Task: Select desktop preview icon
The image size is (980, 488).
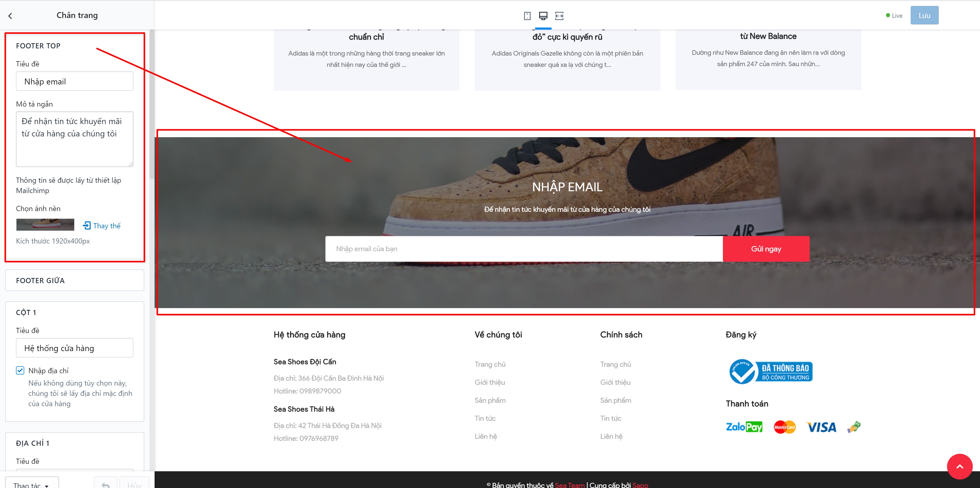Action: (x=543, y=16)
